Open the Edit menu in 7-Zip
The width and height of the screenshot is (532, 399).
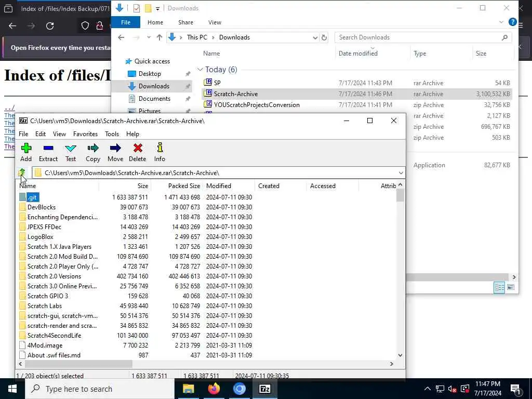[41, 134]
